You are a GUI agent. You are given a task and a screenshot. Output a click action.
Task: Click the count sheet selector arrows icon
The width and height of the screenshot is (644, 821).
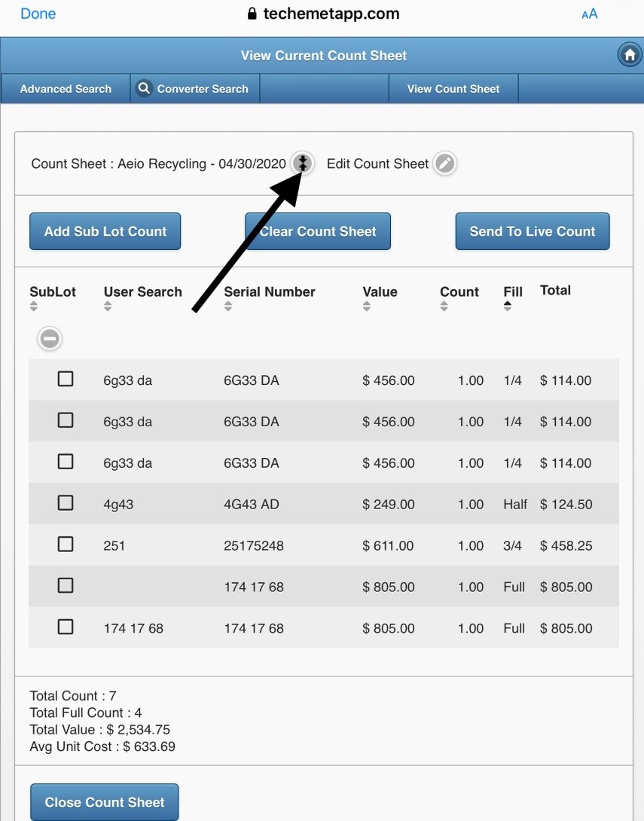[x=303, y=163]
